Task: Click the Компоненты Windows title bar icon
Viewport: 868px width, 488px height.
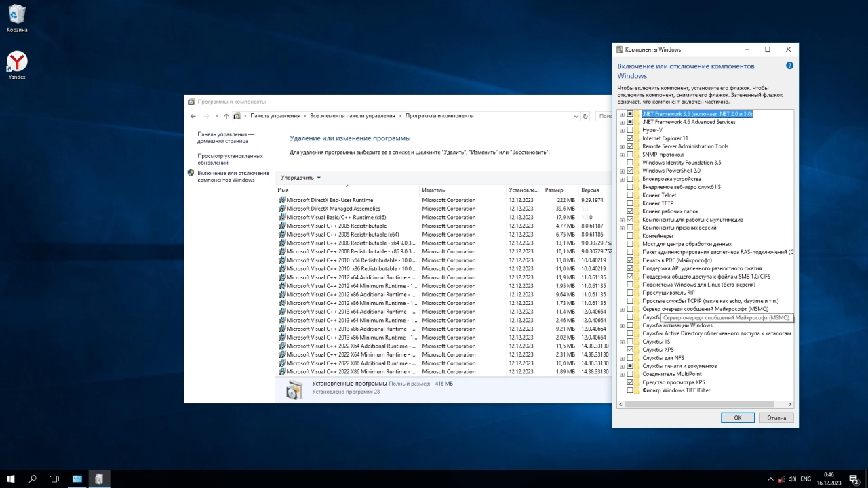Action: coord(619,49)
